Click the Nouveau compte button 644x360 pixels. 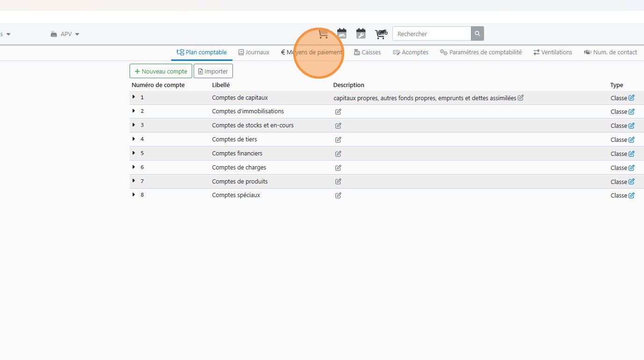[x=160, y=71]
